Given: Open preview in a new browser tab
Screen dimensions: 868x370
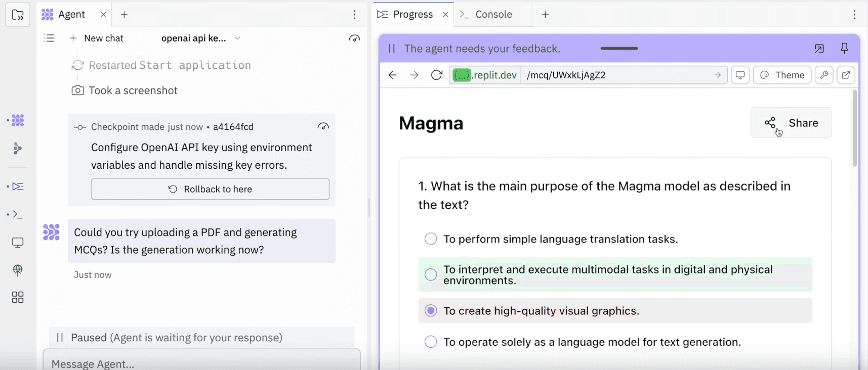Looking at the screenshot, I should [x=846, y=75].
